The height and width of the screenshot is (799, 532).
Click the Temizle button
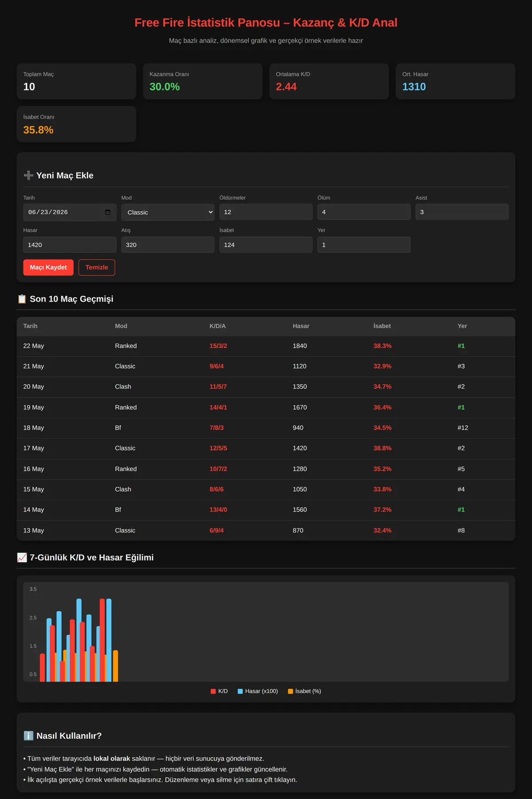97,267
